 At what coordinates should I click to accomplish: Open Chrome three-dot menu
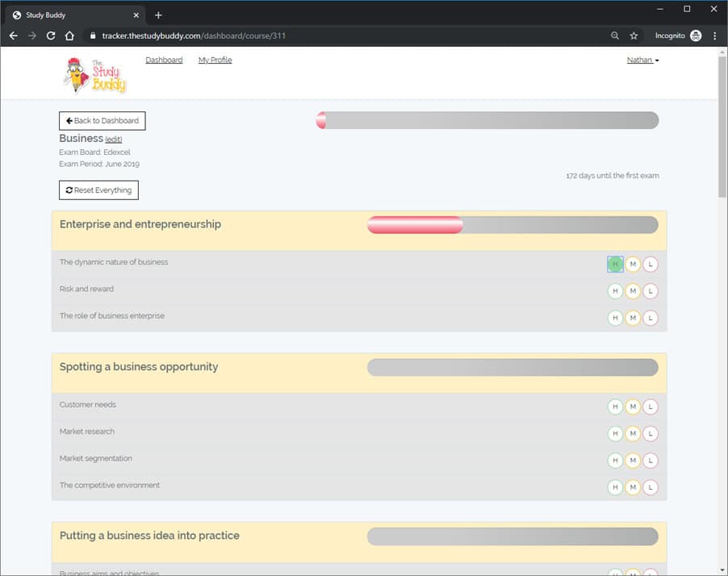click(714, 35)
